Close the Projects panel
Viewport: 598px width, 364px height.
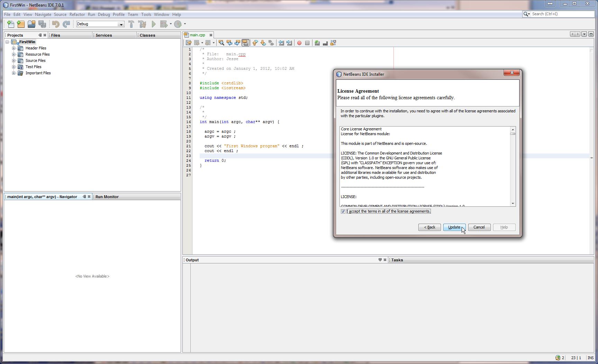[x=45, y=35]
